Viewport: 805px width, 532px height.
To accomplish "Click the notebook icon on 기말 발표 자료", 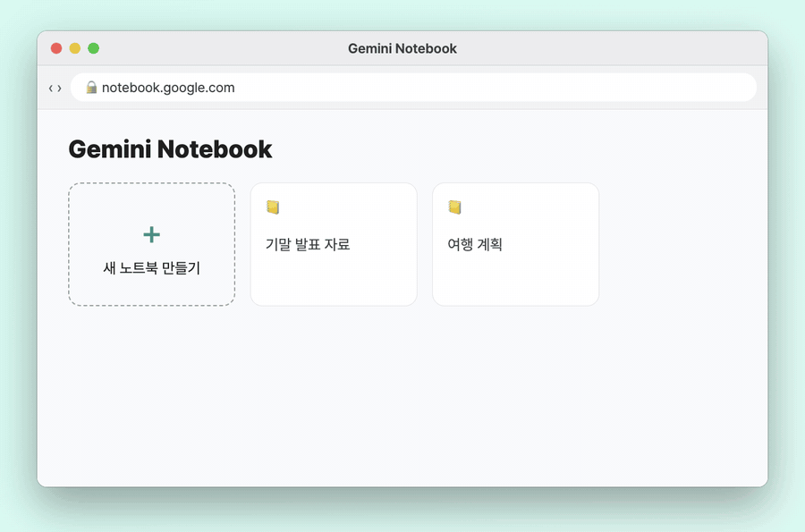I will 273,207.
